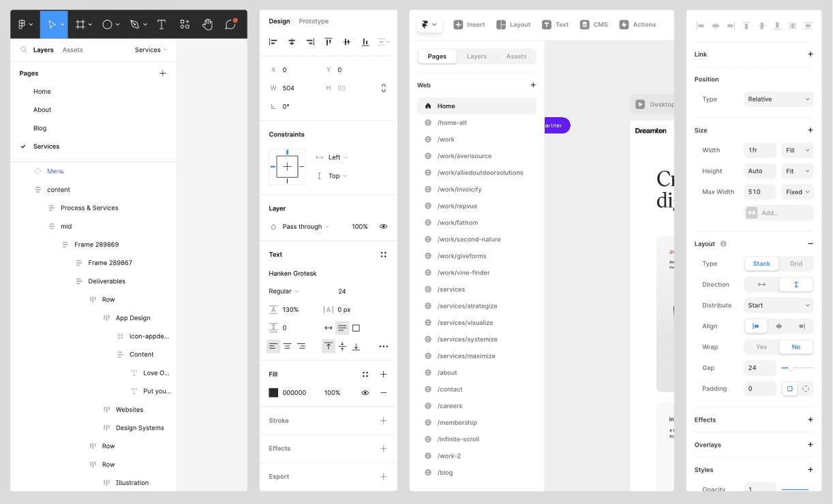Add a stroke with the plus button

tap(383, 420)
